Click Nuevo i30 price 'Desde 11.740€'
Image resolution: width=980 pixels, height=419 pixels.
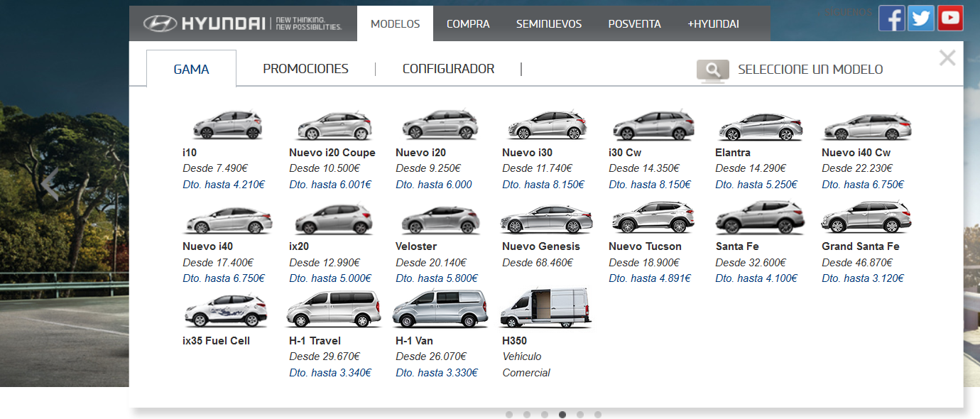[x=537, y=168]
